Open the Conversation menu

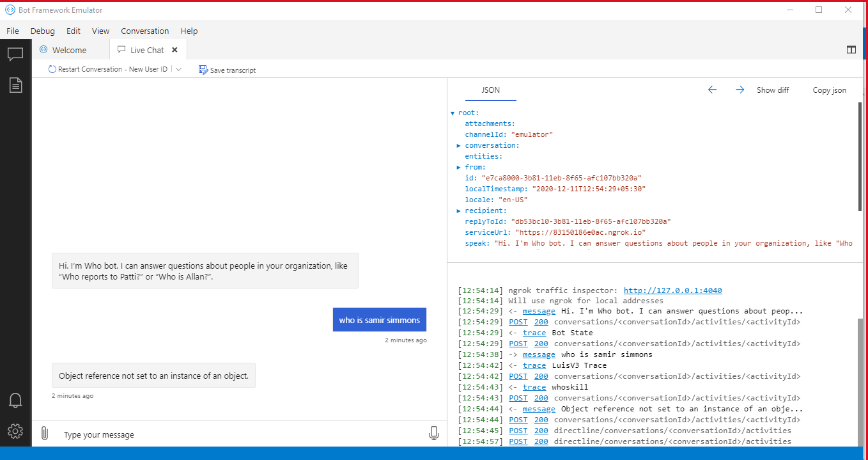click(x=145, y=31)
